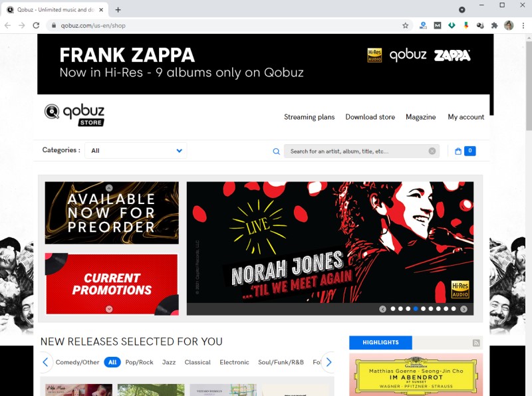The image size is (532, 396).
Task: Open Chrome three-dot menu
Action: 523,25
